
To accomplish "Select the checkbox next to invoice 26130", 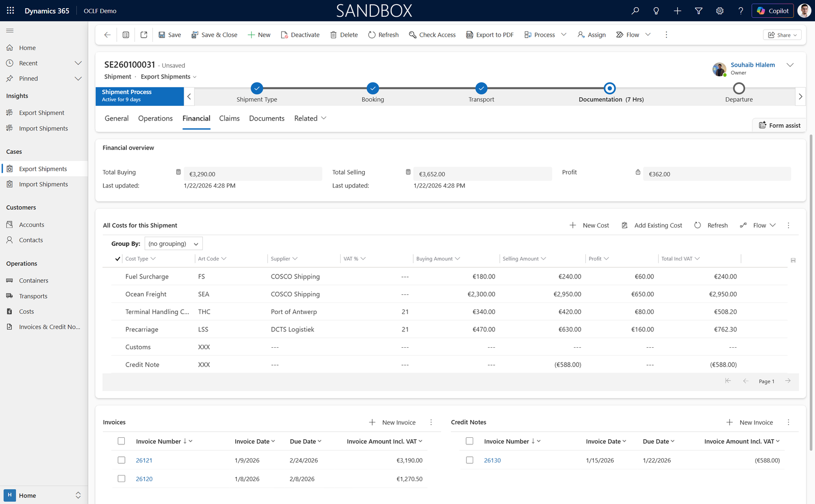I will (x=469, y=460).
